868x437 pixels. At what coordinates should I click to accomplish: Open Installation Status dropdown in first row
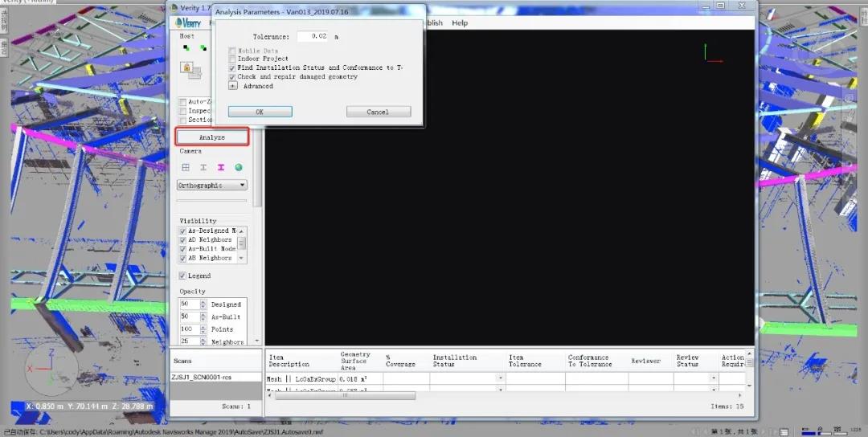(x=500, y=378)
